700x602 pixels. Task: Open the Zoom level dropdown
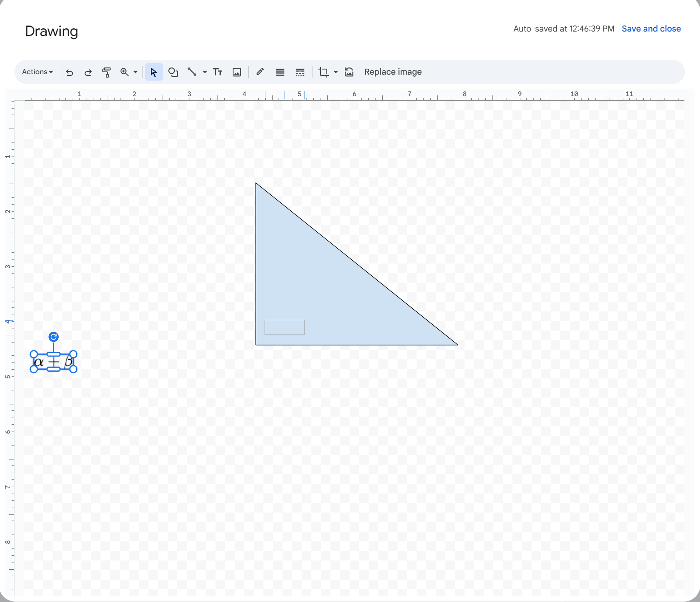point(135,72)
